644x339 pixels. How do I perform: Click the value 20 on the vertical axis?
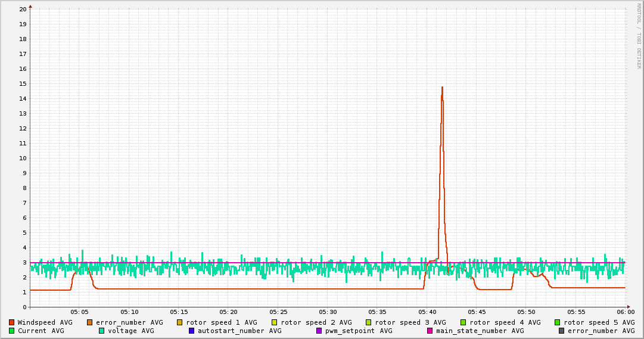pyautogui.click(x=23, y=9)
